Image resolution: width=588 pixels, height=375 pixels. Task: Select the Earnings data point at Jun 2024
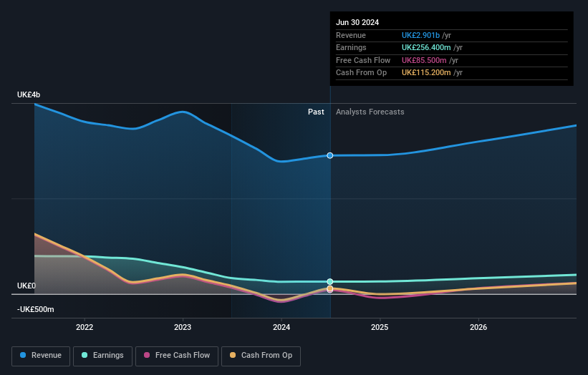(x=330, y=282)
